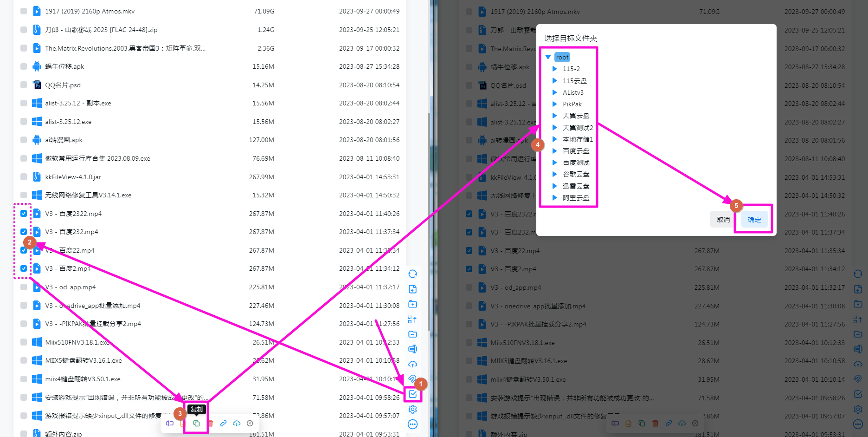Uncheck the checkbox for V3 - 百度2.mp4, left pane
Image resolution: width=868 pixels, height=437 pixels.
click(24, 268)
